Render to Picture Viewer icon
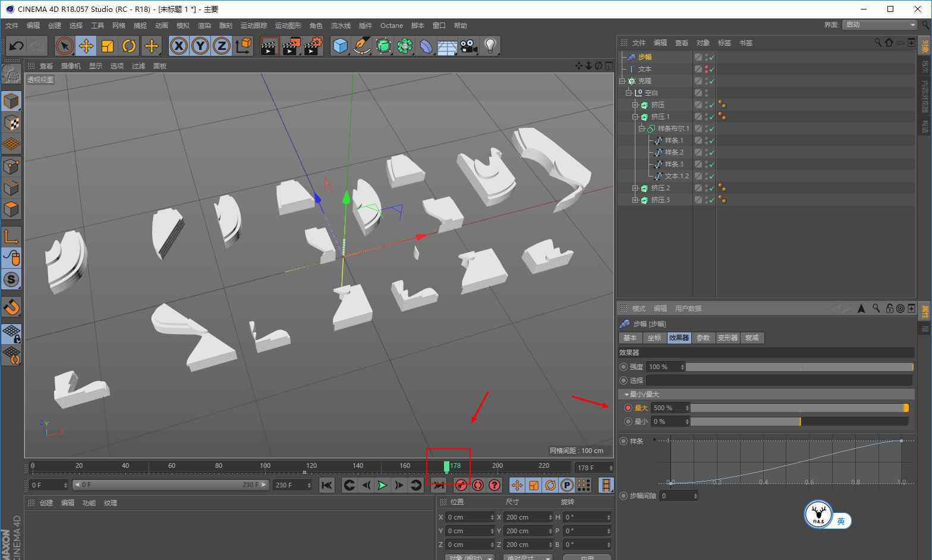 click(x=291, y=46)
